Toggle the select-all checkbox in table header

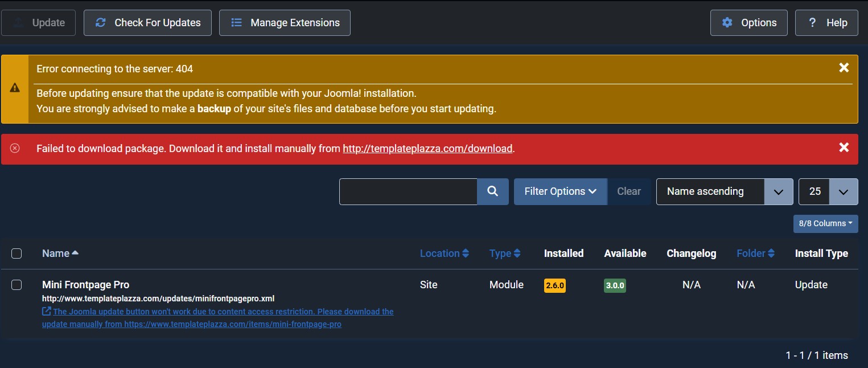(17, 253)
